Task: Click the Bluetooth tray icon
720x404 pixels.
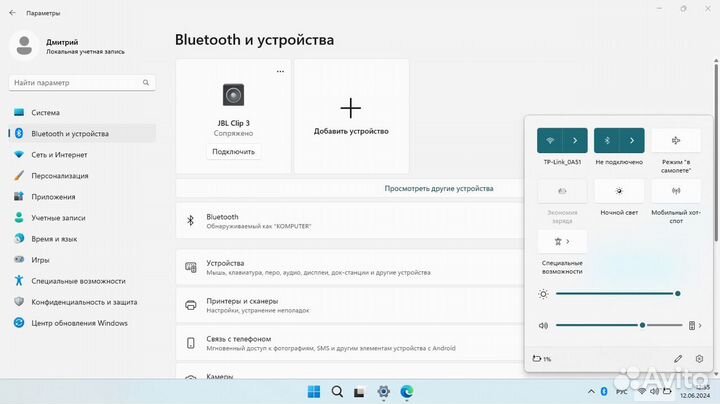Action: pyautogui.click(x=604, y=392)
